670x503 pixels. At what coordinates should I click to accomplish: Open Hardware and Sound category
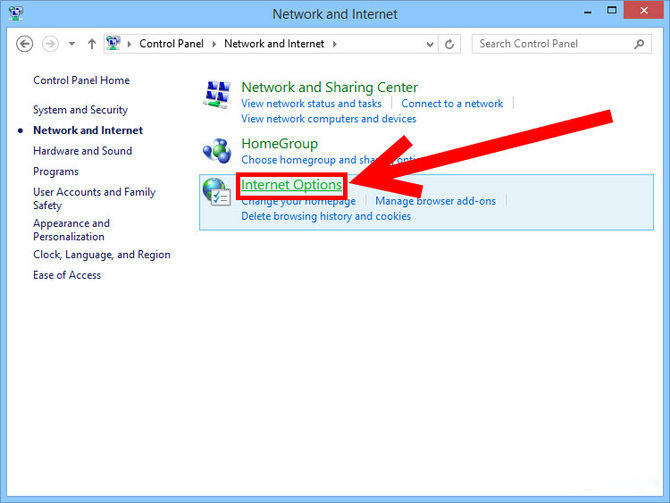pyautogui.click(x=82, y=151)
